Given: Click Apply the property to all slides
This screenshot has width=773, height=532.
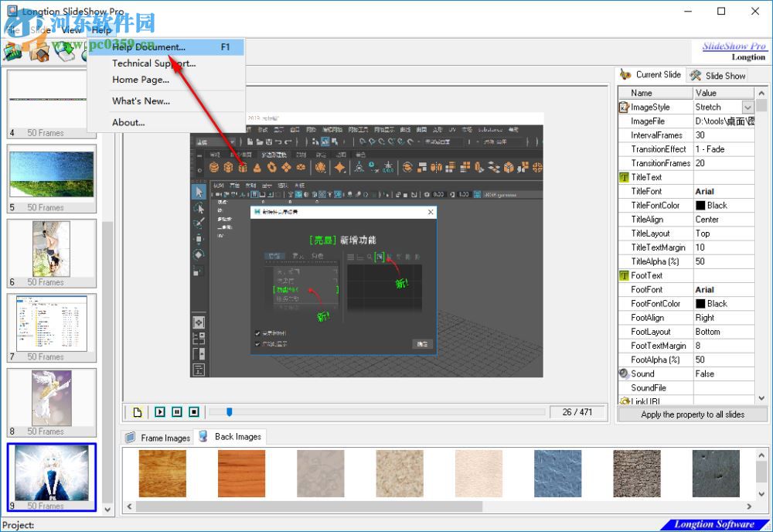Looking at the screenshot, I should 693,414.
